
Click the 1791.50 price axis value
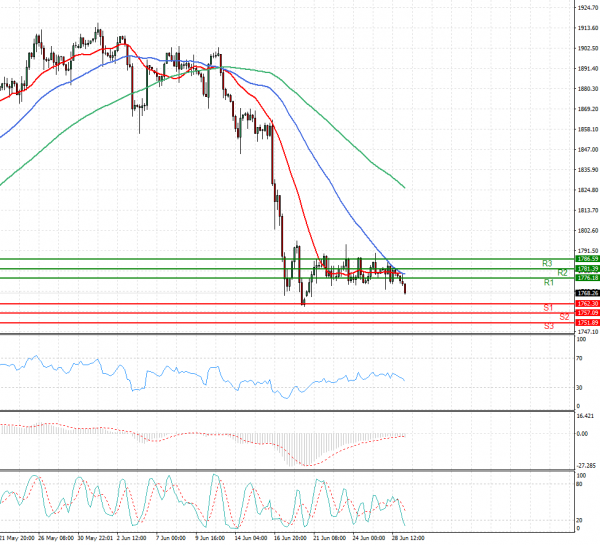click(588, 251)
